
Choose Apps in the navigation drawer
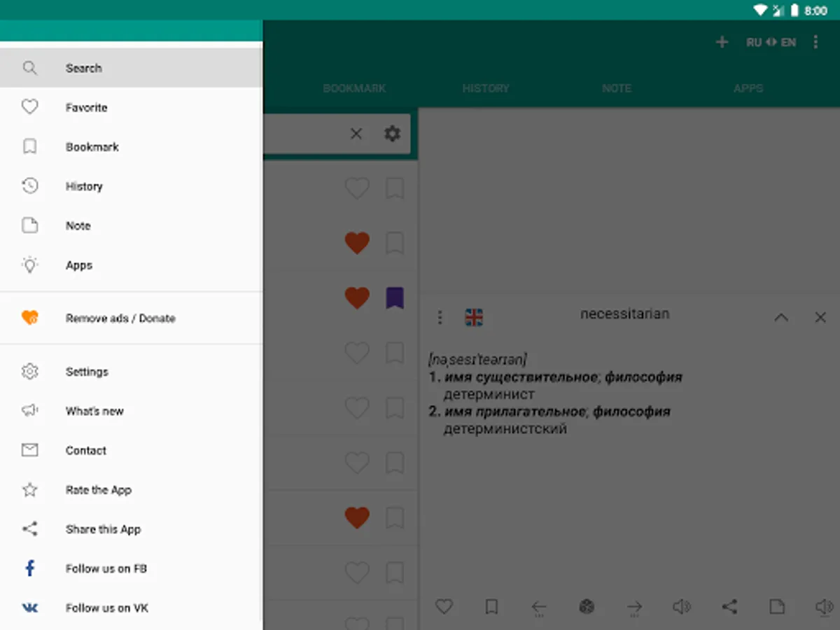click(x=131, y=265)
